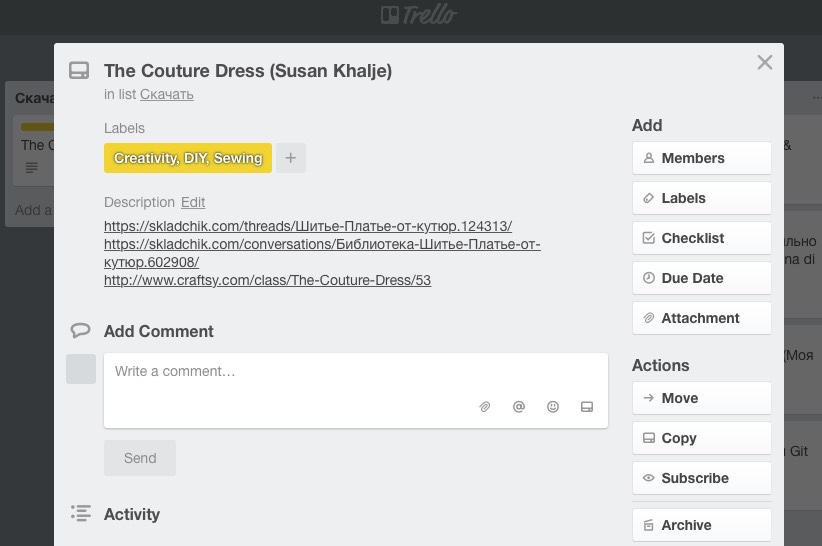Image resolution: width=822 pixels, height=546 pixels.
Task: Set a Due Date for the card
Action: point(701,278)
